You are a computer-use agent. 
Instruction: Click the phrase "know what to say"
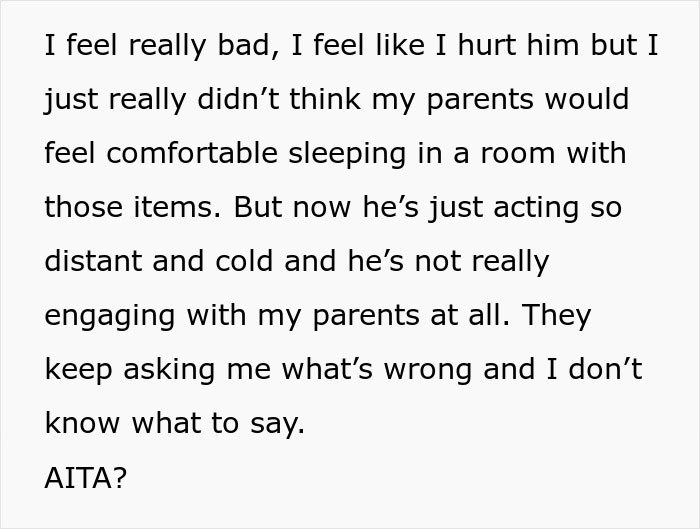coord(173,424)
